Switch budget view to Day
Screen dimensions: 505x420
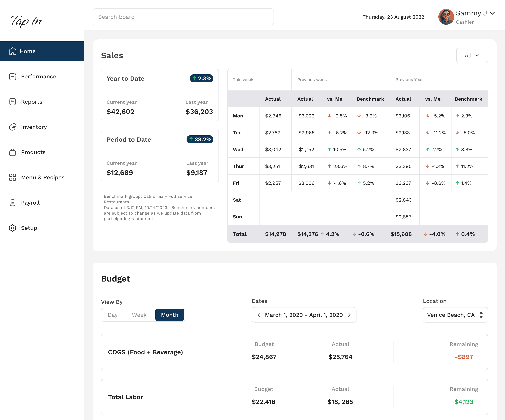pyautogui.click(x=113, y=315)
